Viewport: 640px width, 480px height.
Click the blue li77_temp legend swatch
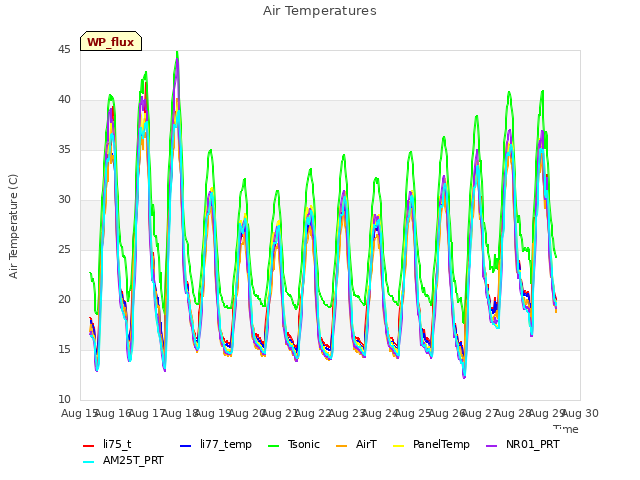186,446
